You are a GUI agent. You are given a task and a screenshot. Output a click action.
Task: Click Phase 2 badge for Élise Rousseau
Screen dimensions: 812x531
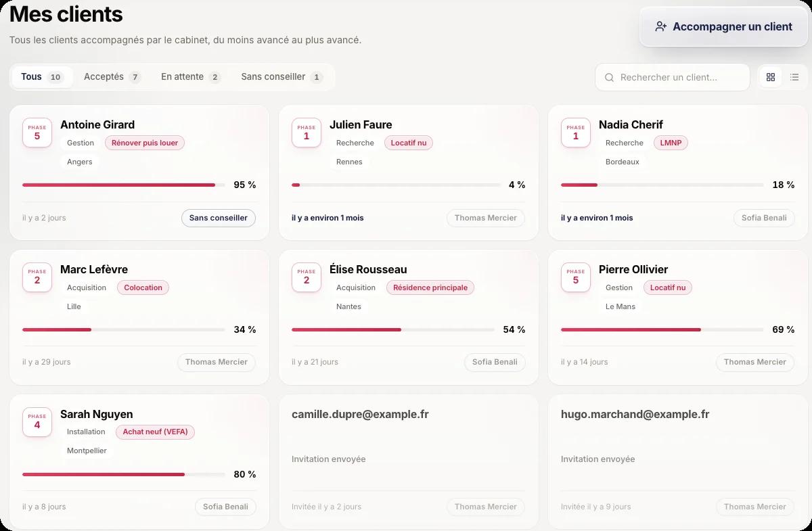pyautogui.click(x=307, y=277)
